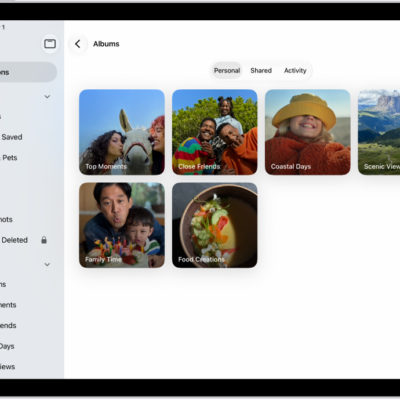Switch to the Shared tab
Screen dimensions: 400x400
pos(261,70)
